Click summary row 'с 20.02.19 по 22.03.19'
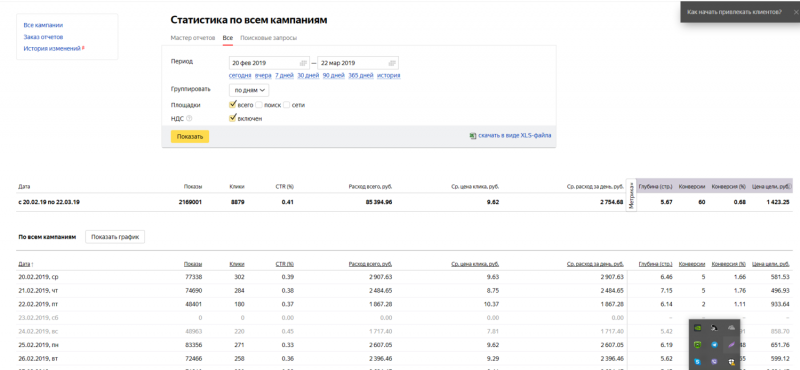Image resolution: width=800 pixels, height=370 pixels. (x=48, y=202)
